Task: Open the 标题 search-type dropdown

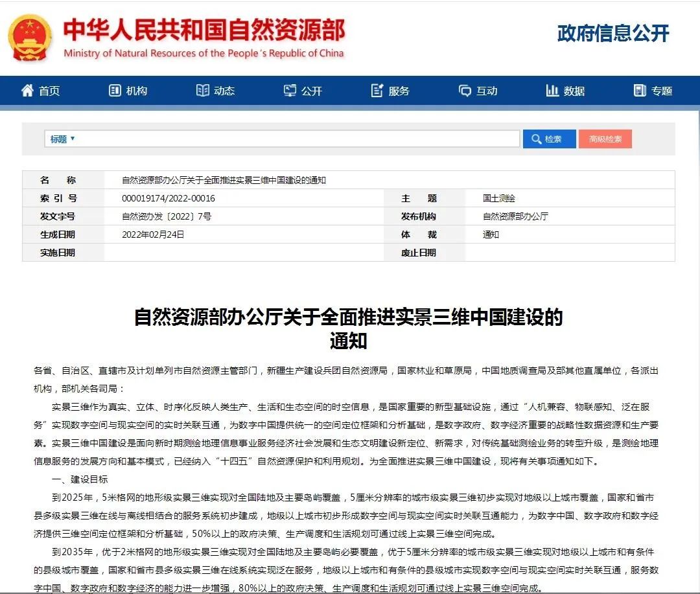Action: pyautogui.click(x=62, y=139)
